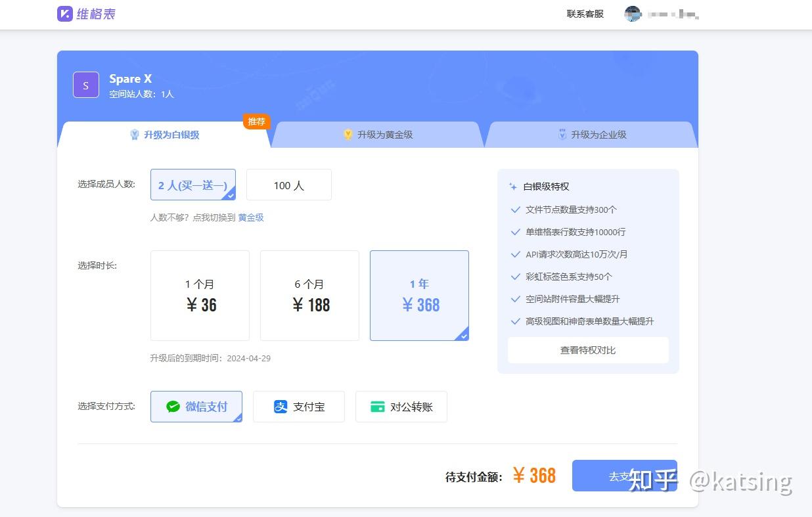Click checkmark next to 空间站附件容量大幅提升

click(516, 300)
